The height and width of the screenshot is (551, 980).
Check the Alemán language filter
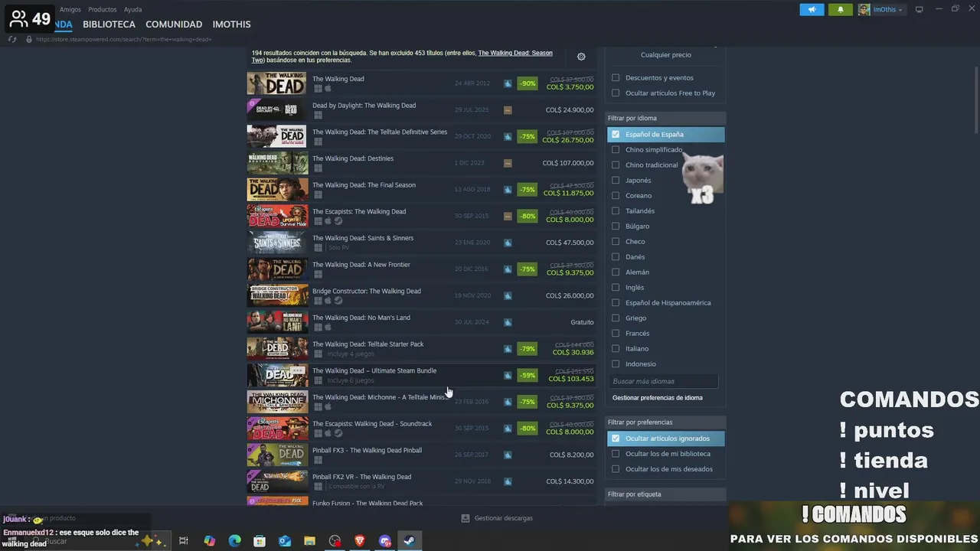pos(616,272)
